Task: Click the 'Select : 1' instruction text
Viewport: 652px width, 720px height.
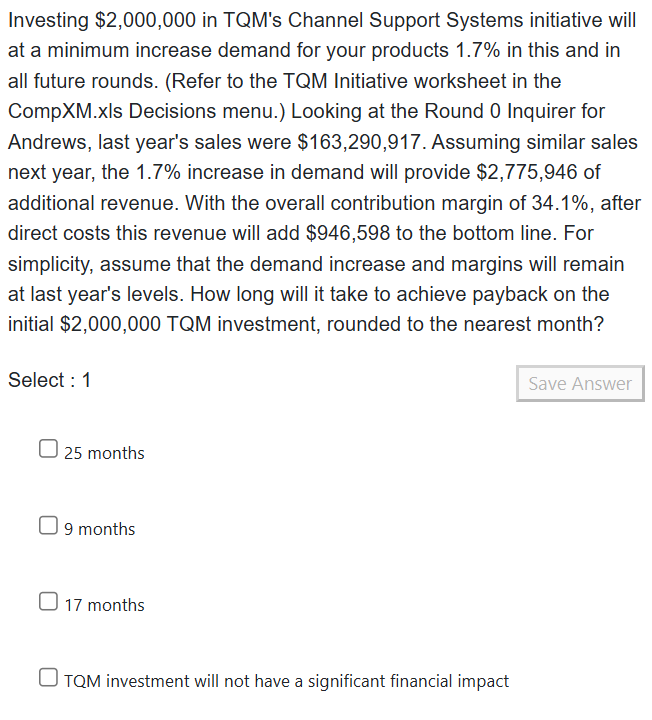Action: [x=50, y=380]
